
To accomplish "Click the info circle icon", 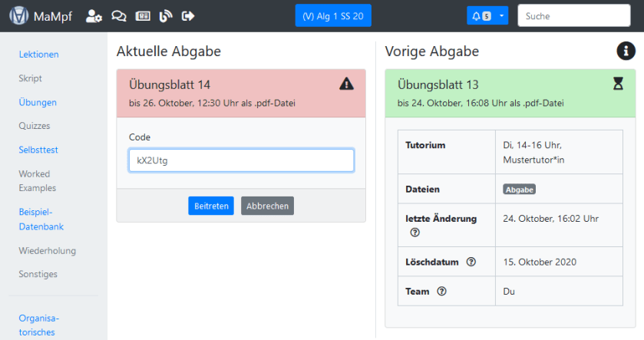I will tap(626, 51).
